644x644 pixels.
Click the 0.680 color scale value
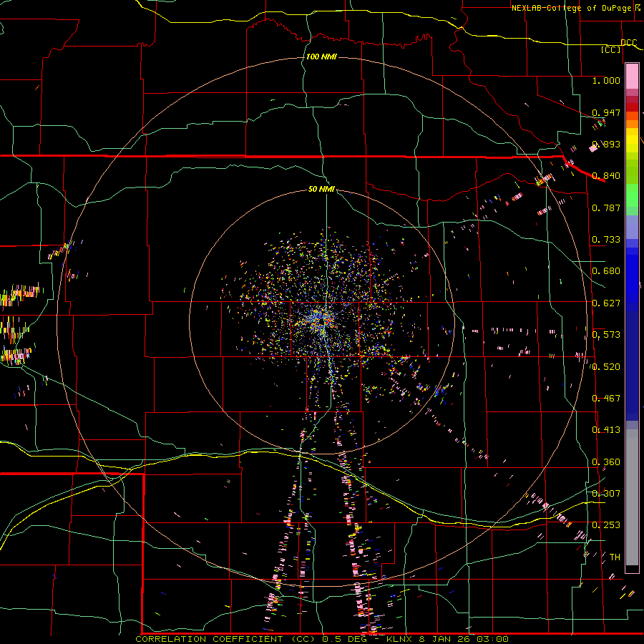[x=606, y=271]
